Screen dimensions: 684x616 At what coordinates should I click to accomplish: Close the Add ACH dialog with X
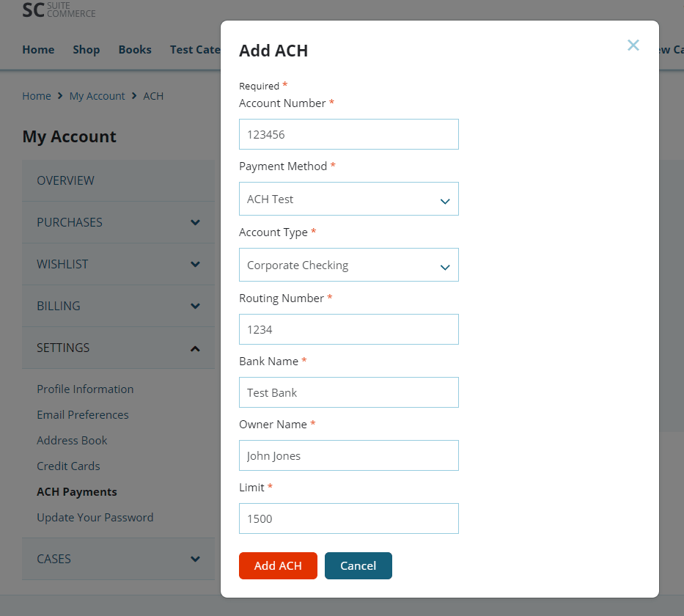633,45
